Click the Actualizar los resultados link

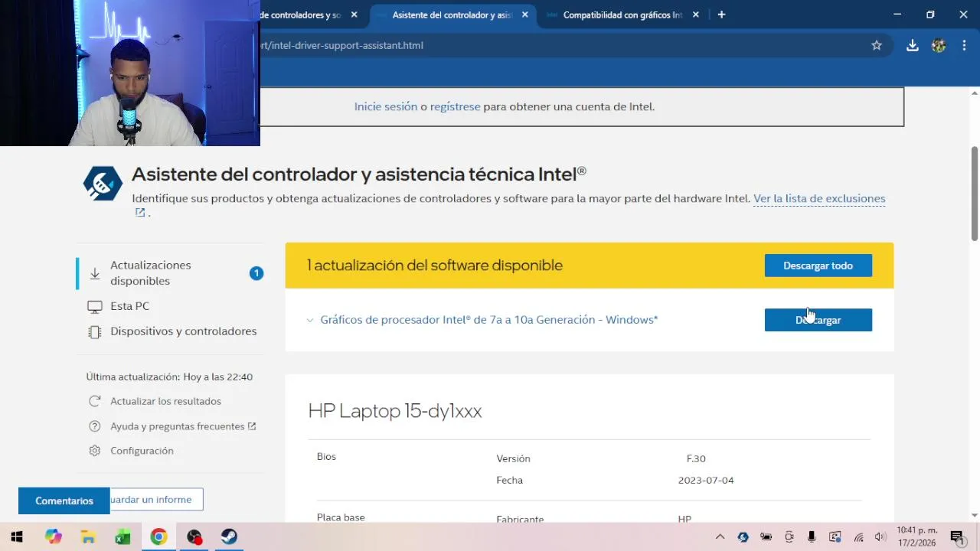pyautogui.click(x=165, y=401)
